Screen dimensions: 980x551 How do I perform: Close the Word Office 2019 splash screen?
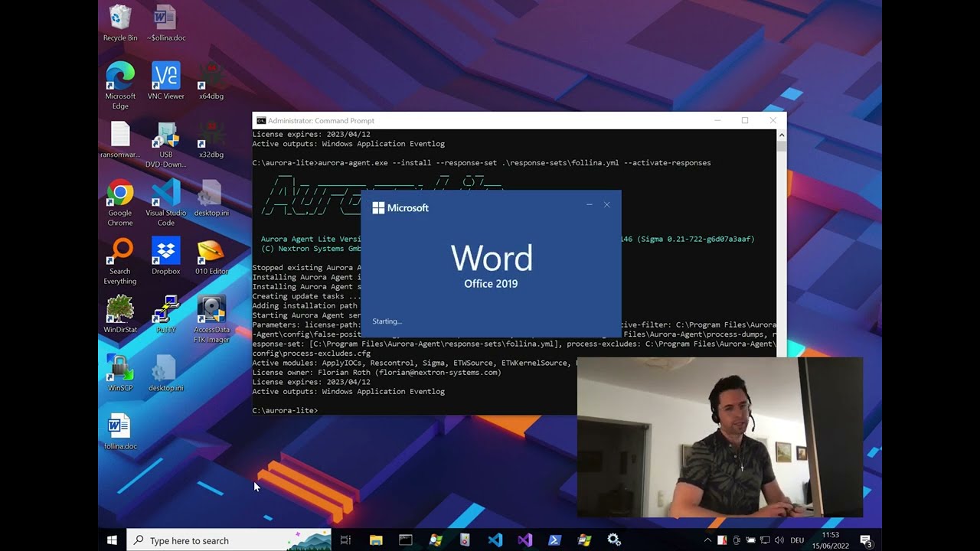click(x=607, y=205)
